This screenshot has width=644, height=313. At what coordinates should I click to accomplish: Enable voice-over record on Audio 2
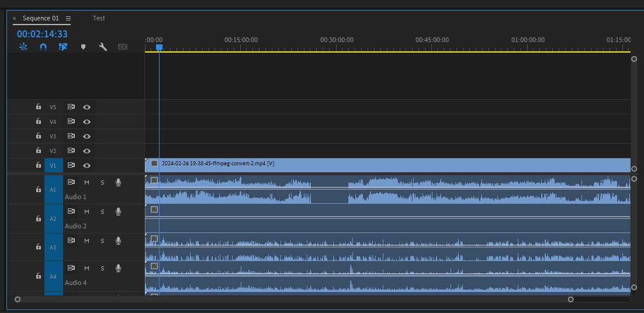click(118, 211)
